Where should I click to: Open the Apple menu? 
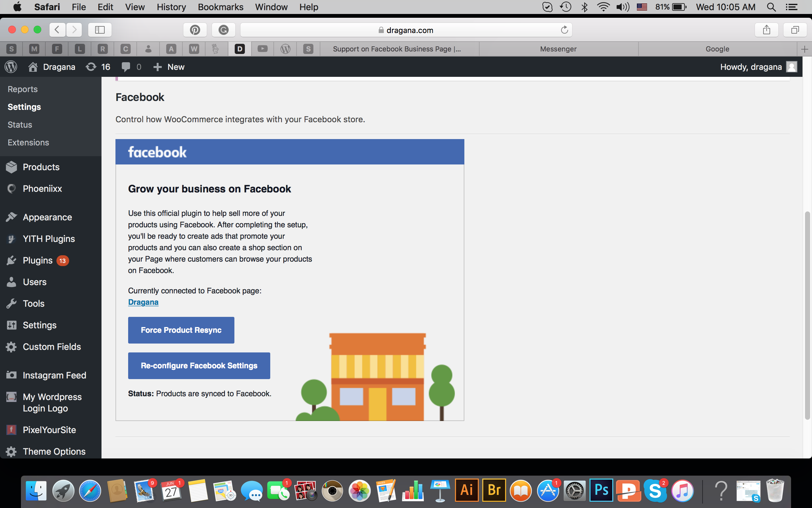17,7
